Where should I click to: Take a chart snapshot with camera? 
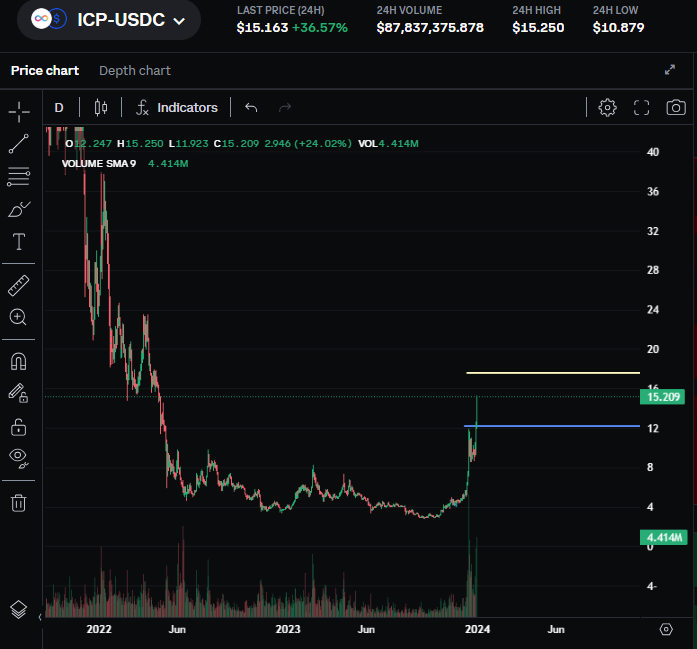(x=676, y=108)
